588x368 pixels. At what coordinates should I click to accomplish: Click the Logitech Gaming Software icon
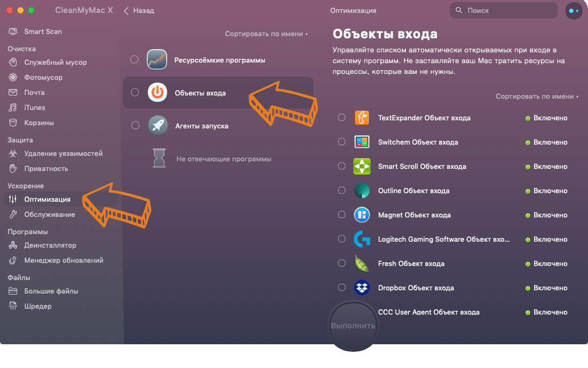pos(362,239)
